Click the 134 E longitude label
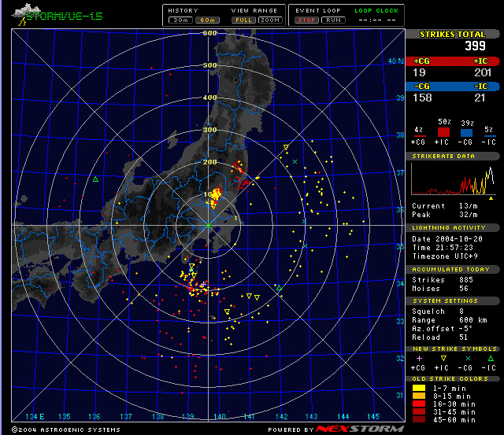 click(x=35, y=416)
